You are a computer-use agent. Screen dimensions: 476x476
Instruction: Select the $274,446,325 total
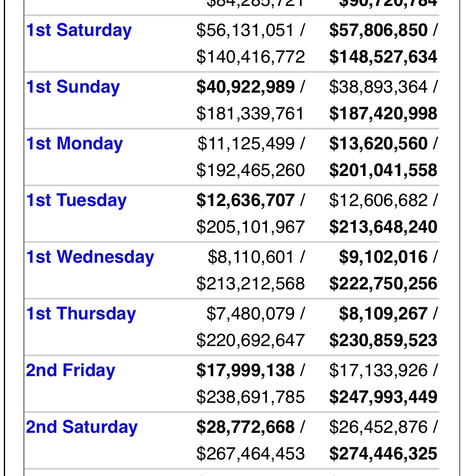[383, 454]
